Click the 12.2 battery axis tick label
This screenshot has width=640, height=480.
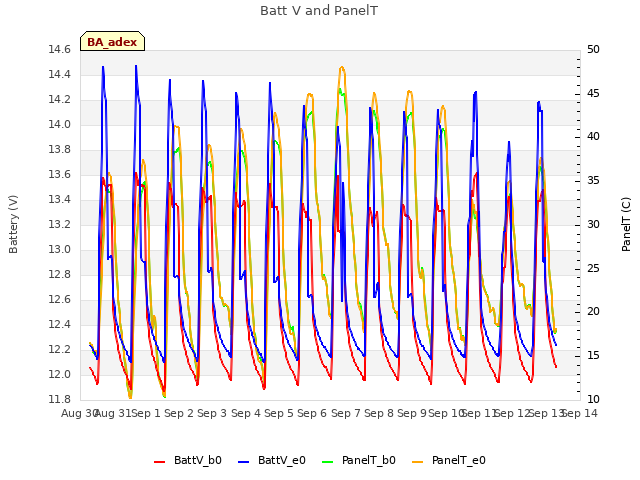pos(59,349)
